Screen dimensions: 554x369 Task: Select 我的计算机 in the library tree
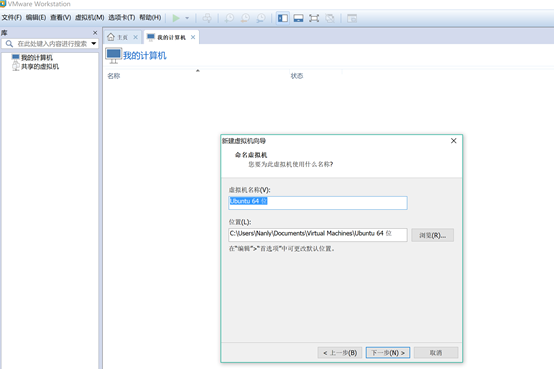click(37, 58)
